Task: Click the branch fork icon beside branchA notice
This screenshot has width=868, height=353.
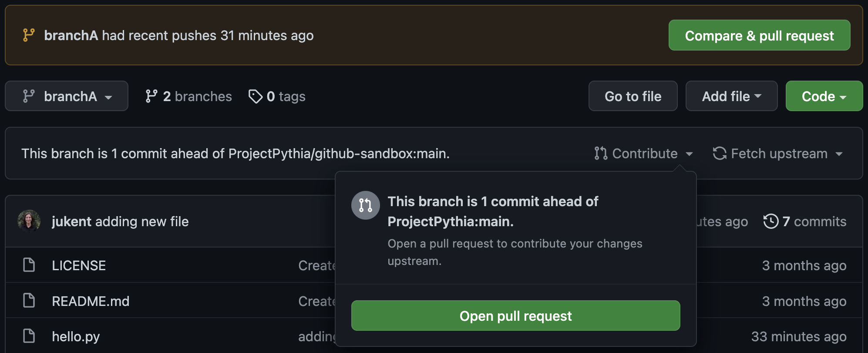Action: coord(28,35)
